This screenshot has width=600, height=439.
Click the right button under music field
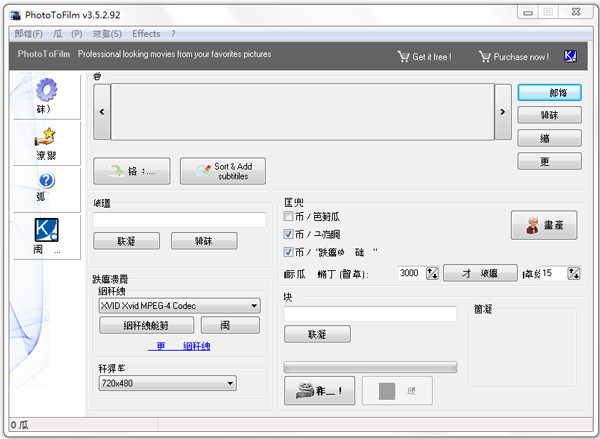[x=204, y=241]
